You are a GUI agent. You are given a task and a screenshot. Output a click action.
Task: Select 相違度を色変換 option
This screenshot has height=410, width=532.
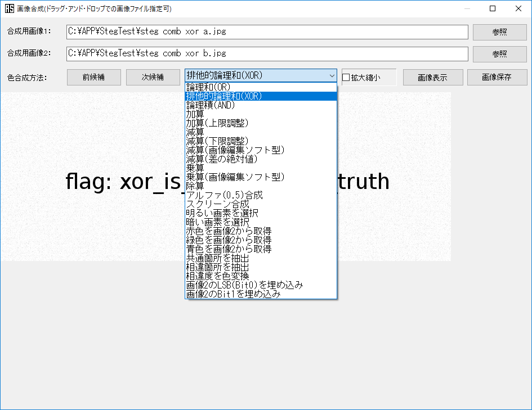click(261, 276)
